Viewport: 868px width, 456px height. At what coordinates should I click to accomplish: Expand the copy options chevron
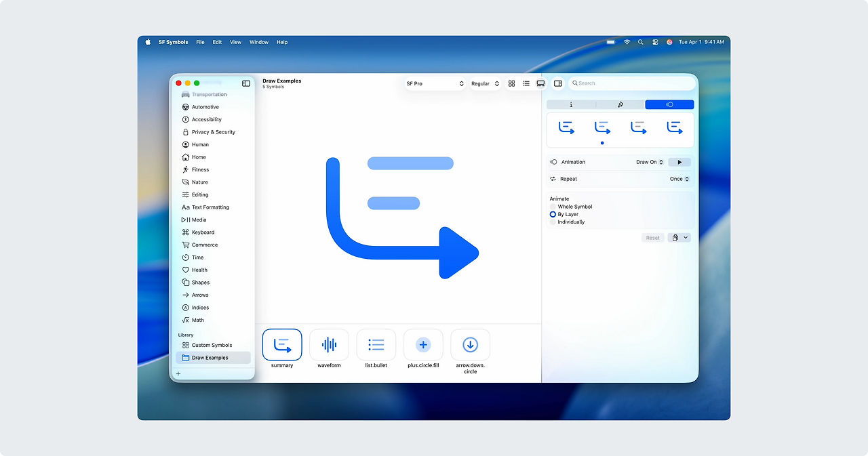coord(686,238)
